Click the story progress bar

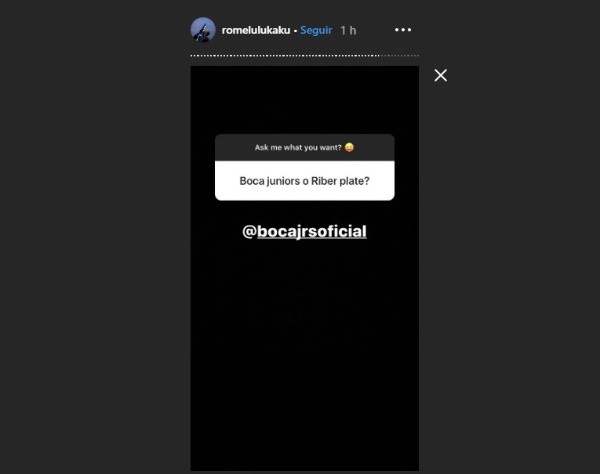(305, 55)
